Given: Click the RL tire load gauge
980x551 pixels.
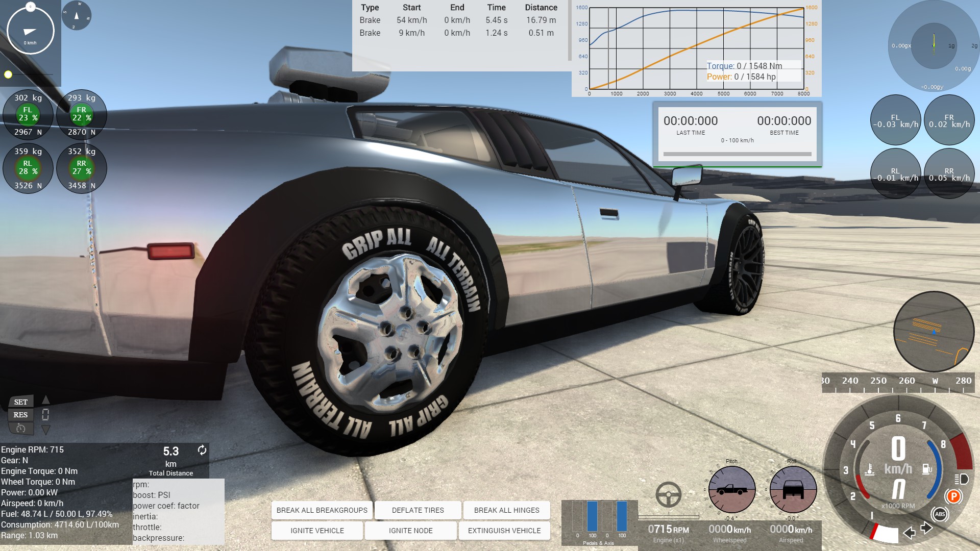Looking at the screenshot, I should pos(28,168).
